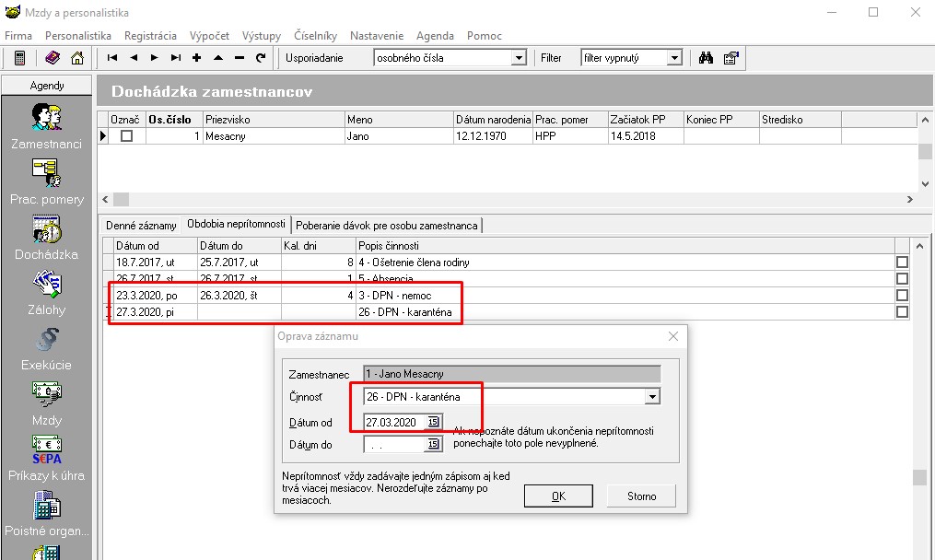Open Mzdy agenda in sidebar
Viewport: 935px width, 560px height.
(46, 403)
